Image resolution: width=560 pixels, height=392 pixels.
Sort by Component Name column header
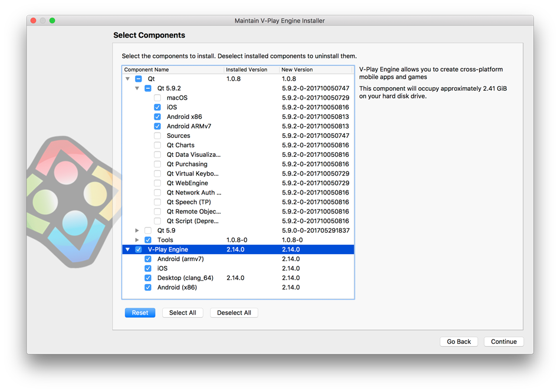pos(173,70)
